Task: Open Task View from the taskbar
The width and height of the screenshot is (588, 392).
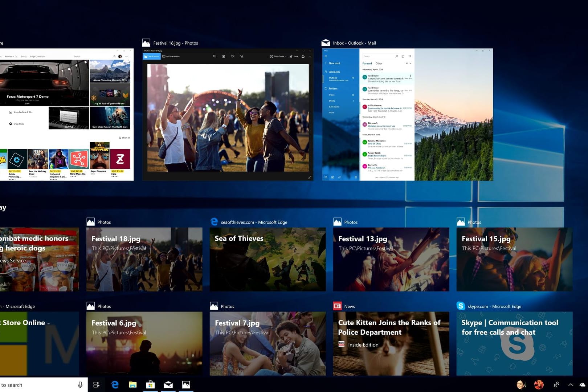Action: (x=97, y=385)
